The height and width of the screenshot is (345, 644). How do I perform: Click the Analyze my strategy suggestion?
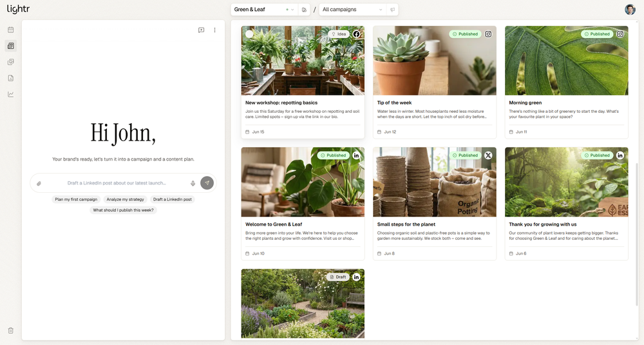tap(126, 199)
